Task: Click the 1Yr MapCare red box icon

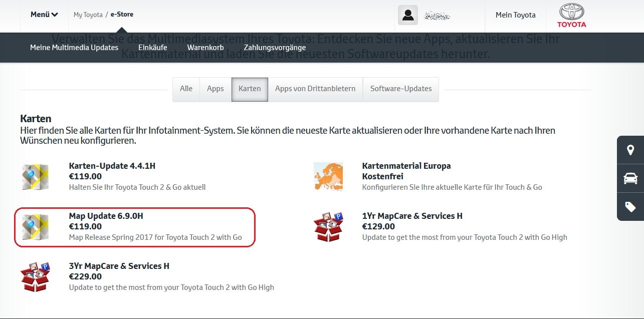Action: (328, 227)
